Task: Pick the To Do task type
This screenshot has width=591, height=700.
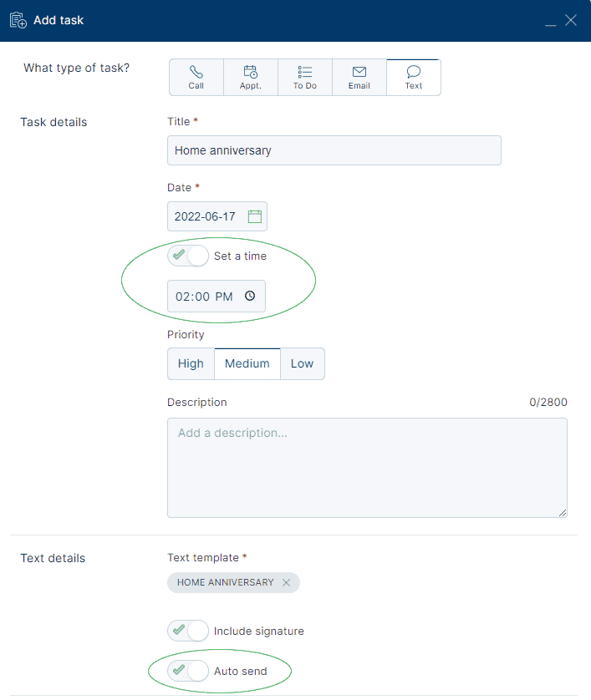Action: (x=305, y=78)
